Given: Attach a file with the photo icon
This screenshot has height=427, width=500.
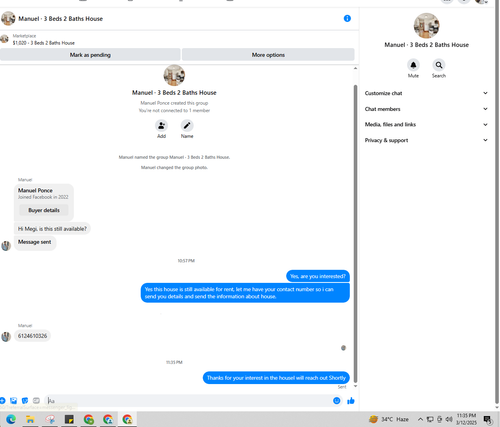Looking at the screenshot, I should pos(13,400).
